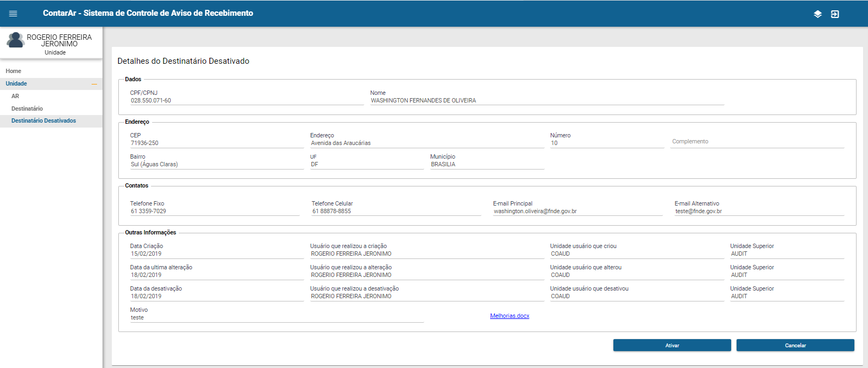Click the empty Complemento field

[x=757, y=142]
